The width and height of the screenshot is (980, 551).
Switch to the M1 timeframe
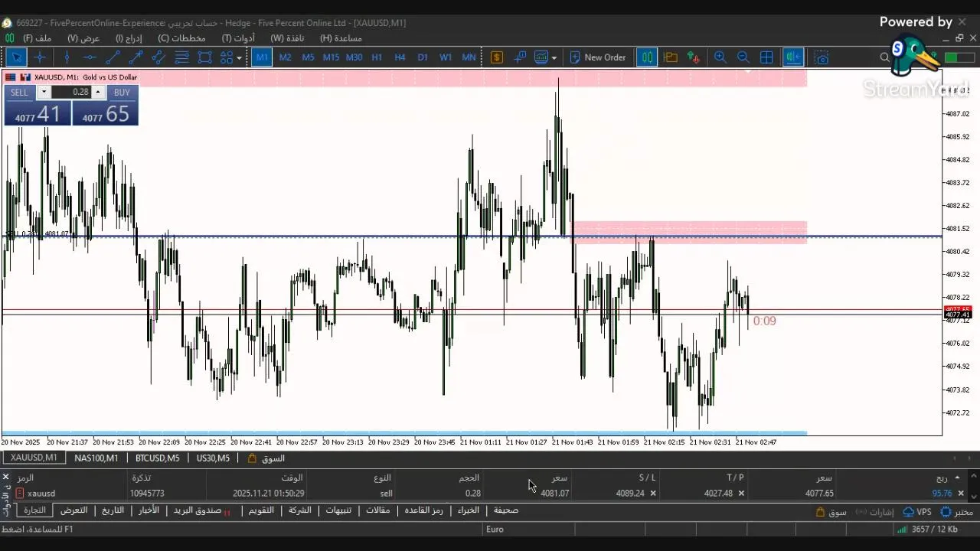coord(262,57)
